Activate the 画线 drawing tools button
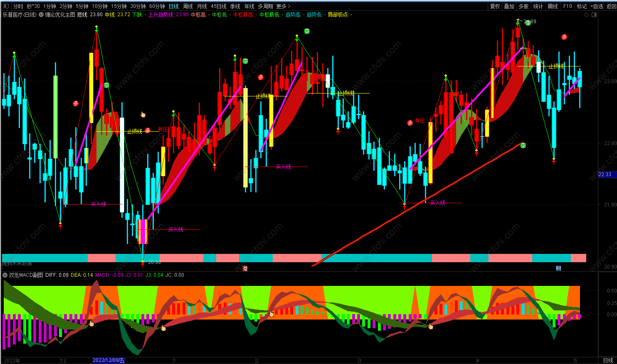Image resolution: width=617 pixels, height=364 pixels. coord(553,6)
